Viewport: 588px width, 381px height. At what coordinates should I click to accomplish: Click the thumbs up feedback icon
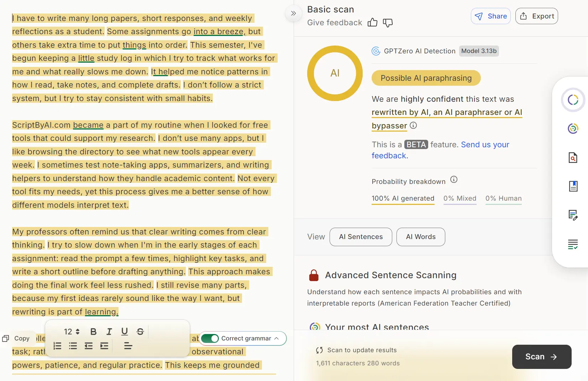pyautogui.click(x=372, y=23)
